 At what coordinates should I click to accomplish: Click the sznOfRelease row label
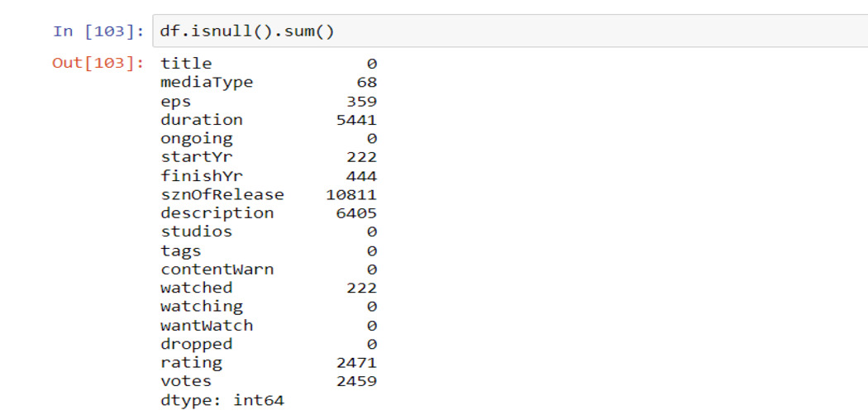point(222,195)
